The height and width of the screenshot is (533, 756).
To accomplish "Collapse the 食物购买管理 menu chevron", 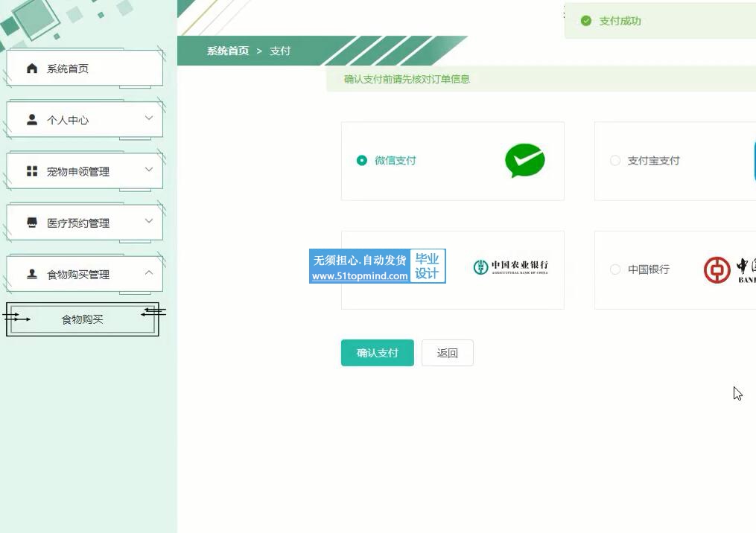I will (149, 272).
